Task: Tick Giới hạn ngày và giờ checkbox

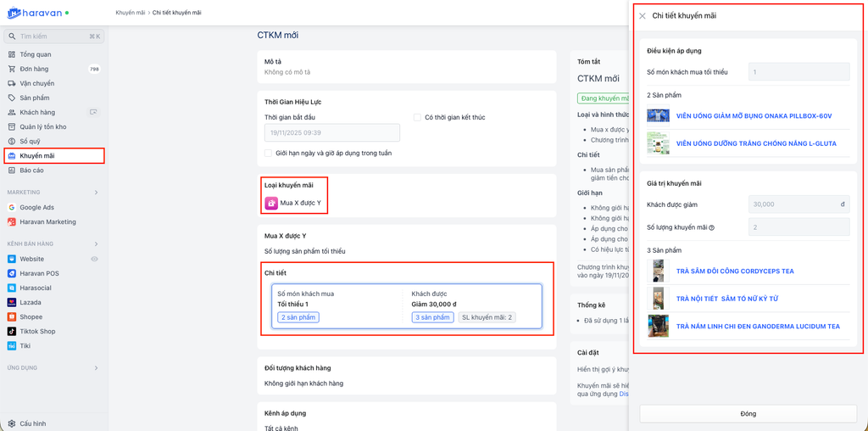Action: pyautogui.click(x=269, y=154)
